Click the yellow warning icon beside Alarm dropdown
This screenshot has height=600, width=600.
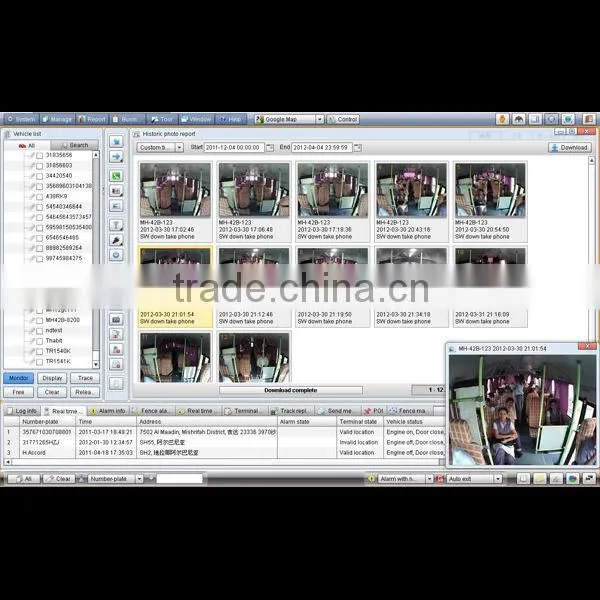372,479
